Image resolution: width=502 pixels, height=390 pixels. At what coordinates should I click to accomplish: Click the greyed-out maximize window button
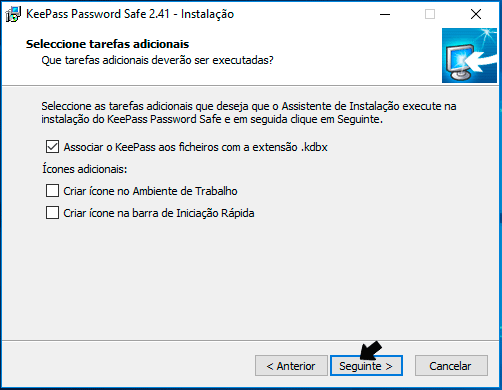tap(430, 14)
